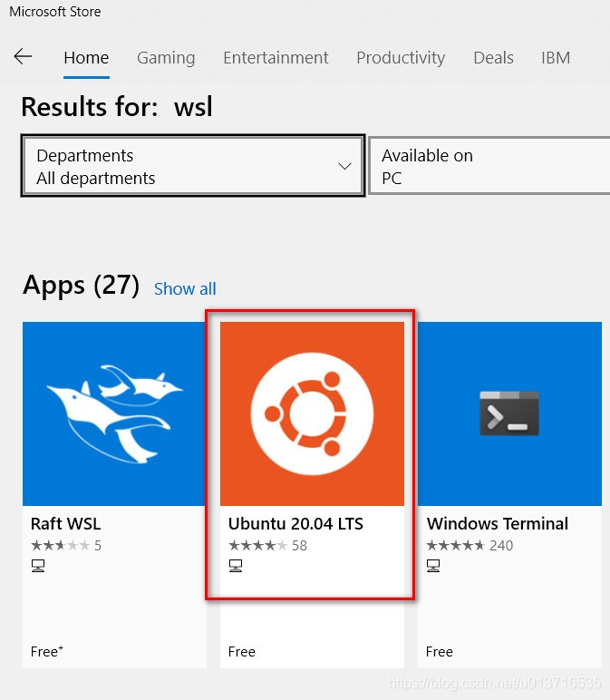Click the Departments dropdown chevron
610x700 pixels.
[344, 166]
